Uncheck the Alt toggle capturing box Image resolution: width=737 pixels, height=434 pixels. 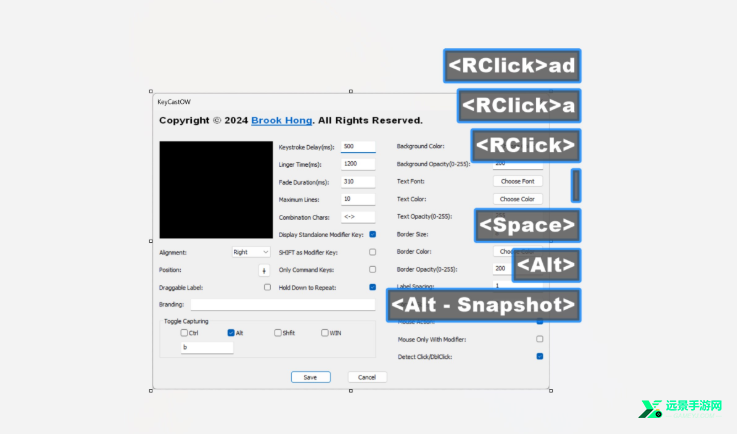click(x=231, y=332)
